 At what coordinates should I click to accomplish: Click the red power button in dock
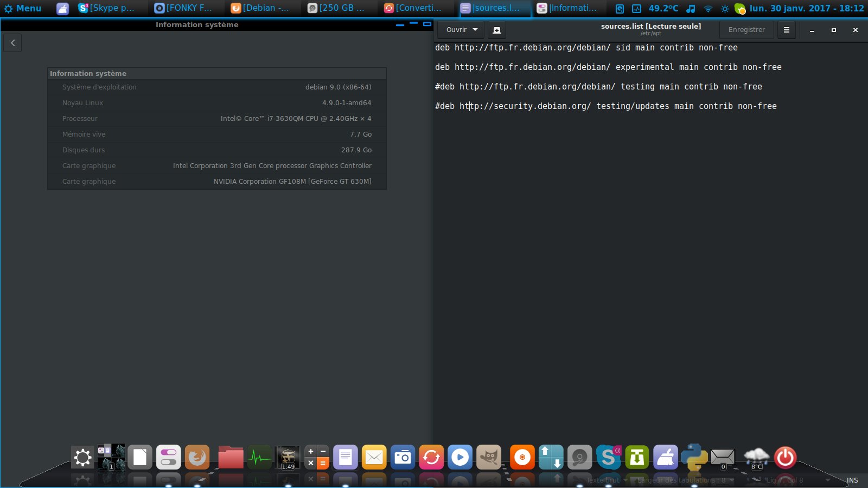pos(785,458)
